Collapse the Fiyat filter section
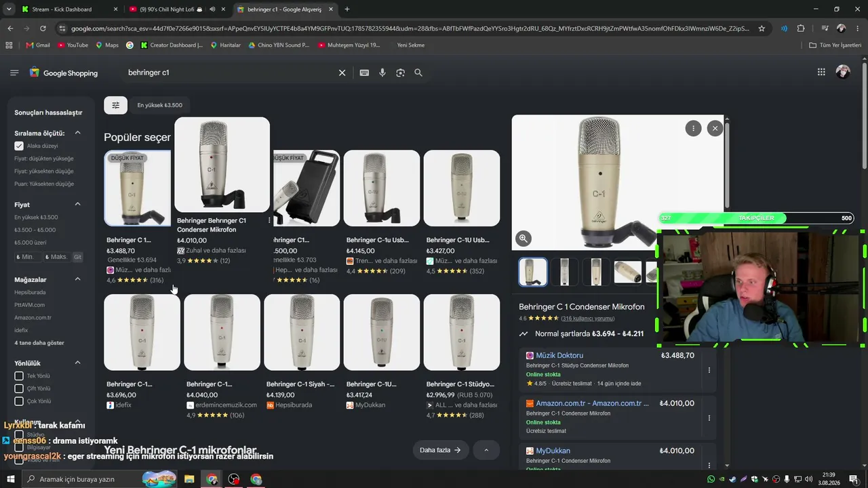 [x=77, y=204]
